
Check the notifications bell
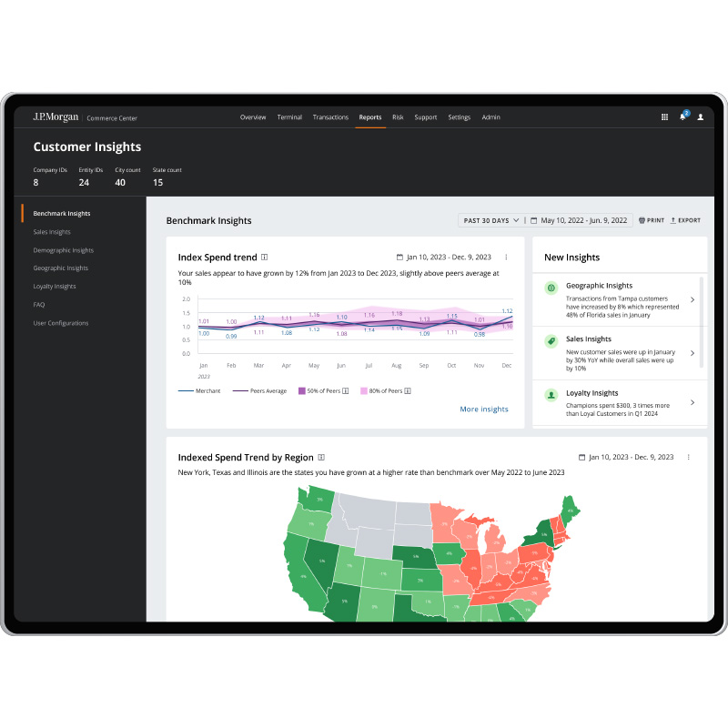click(x=682, y=117)
